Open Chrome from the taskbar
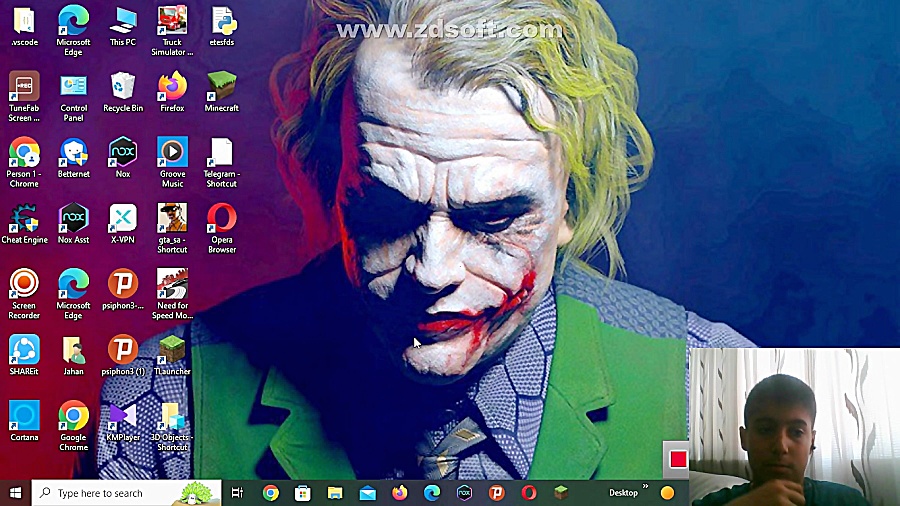Screen dimensions: 900x506 tap(270, 493)
